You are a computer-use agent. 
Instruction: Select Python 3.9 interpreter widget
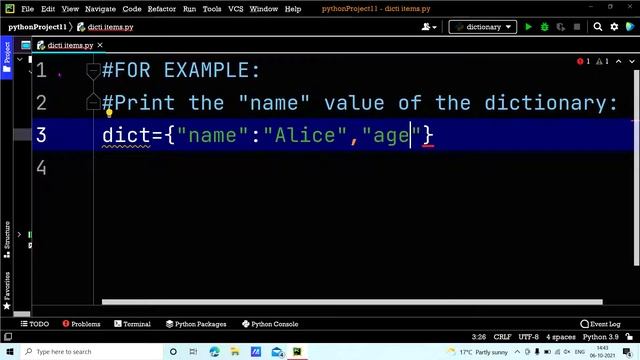point(600,337)
